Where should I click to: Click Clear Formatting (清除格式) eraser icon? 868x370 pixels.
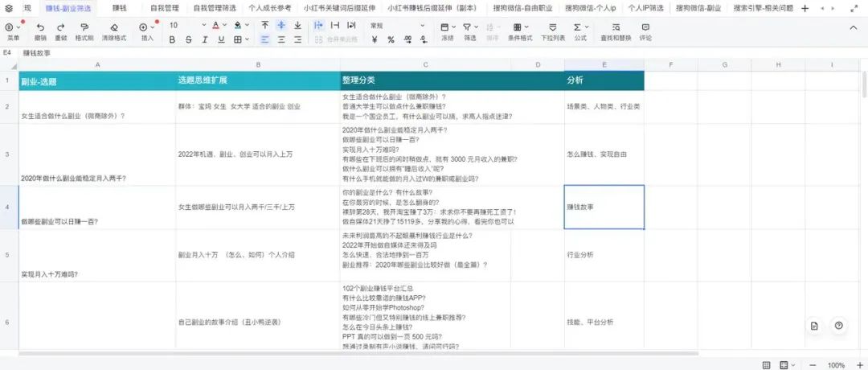click(114, 27)
